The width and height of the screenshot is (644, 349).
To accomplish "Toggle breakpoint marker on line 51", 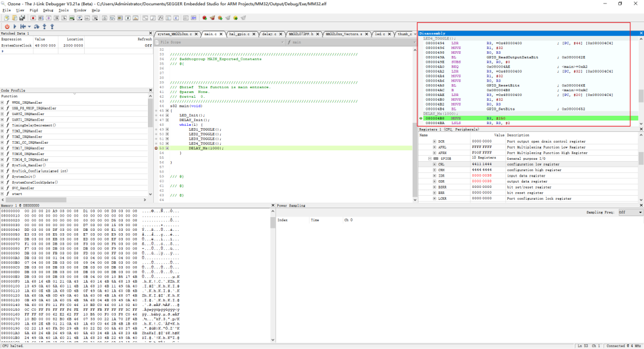I will point(156,139).
